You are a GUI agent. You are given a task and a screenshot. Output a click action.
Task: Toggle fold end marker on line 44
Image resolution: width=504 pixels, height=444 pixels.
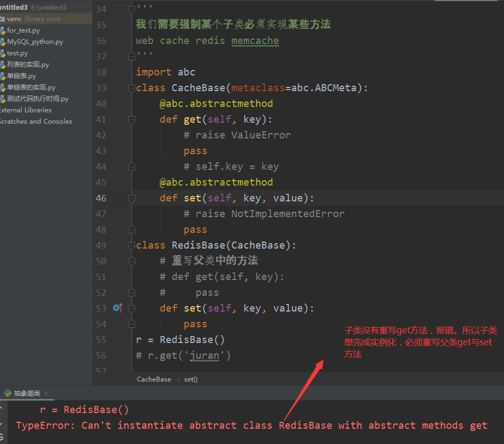pos(131,167)
